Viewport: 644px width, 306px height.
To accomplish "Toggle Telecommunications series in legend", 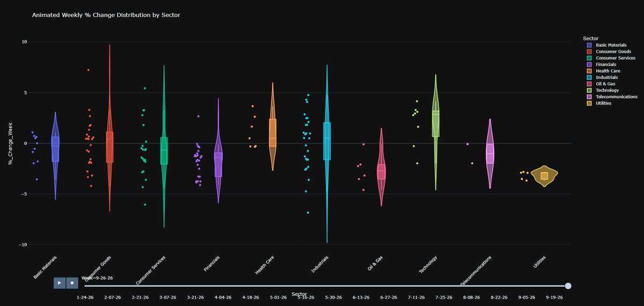I will tap(612, 97).
